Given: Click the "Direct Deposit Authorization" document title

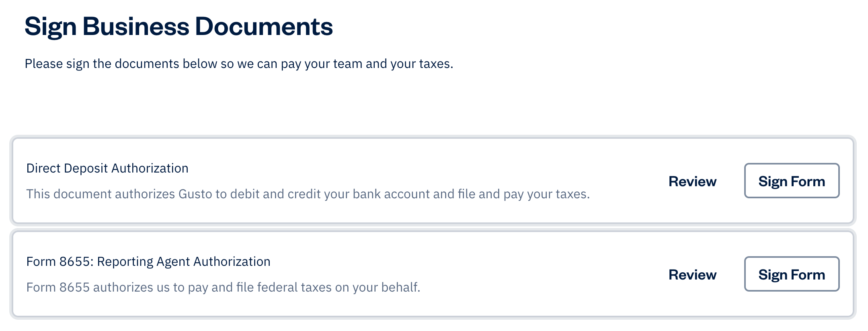Looking at the screenshot, I should coord(107,168).
